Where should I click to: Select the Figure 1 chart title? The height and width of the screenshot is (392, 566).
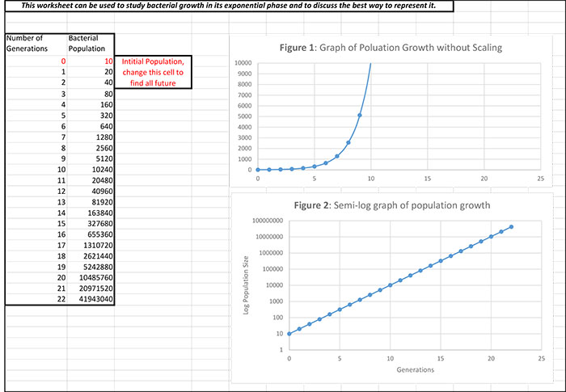coord(391,48)
